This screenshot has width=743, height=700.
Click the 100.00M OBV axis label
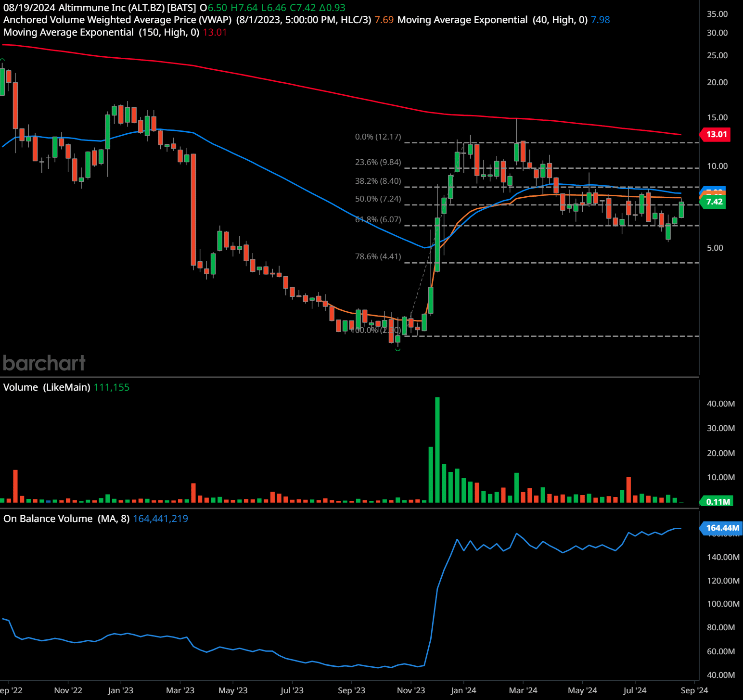(723, 604)
